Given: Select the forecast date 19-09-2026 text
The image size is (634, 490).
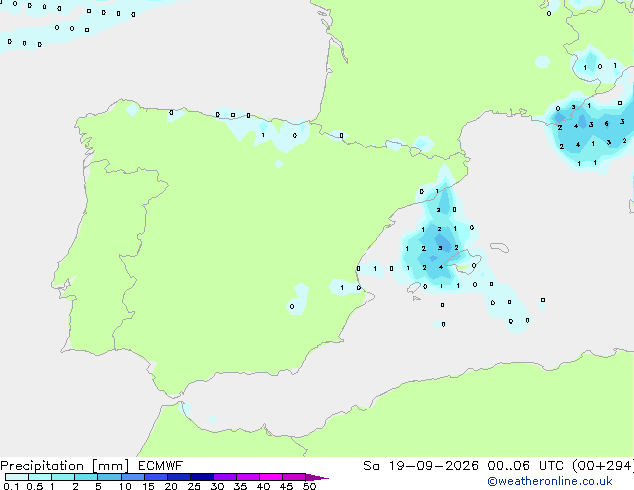Looking at the screenshot, I should 433,466.
